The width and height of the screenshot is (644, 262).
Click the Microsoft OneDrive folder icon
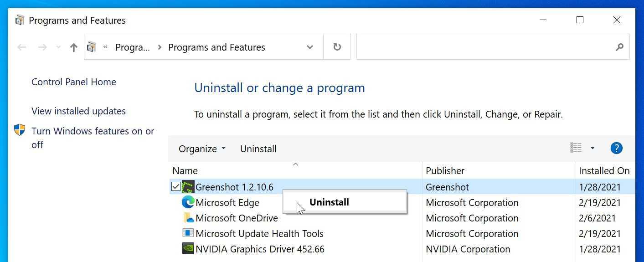tap(188, 218)
